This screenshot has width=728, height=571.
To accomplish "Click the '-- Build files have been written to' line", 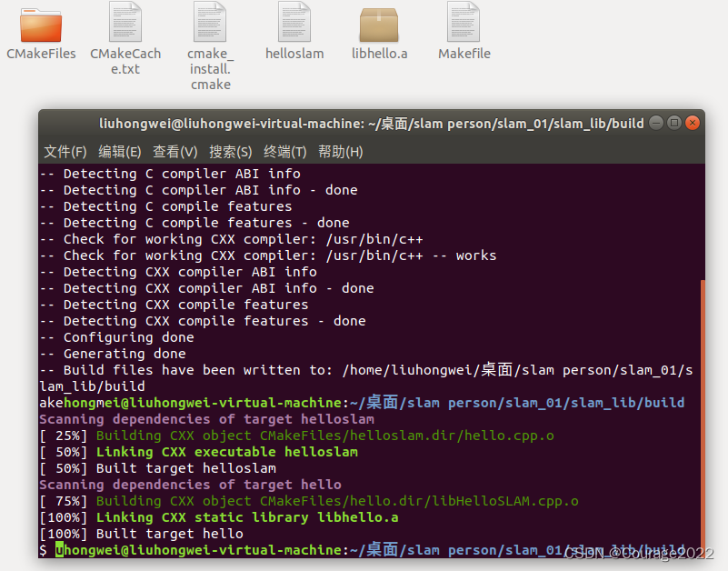I will (366, 378).
